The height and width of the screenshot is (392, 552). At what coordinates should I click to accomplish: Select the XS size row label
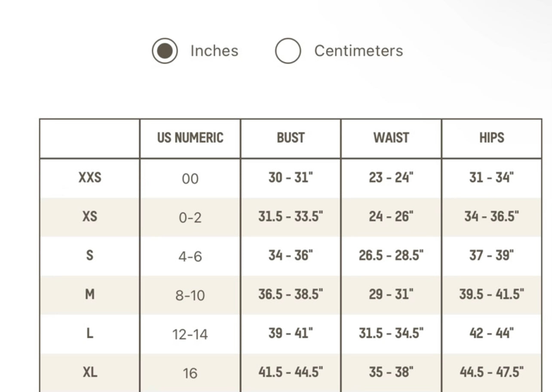point(90,216)
